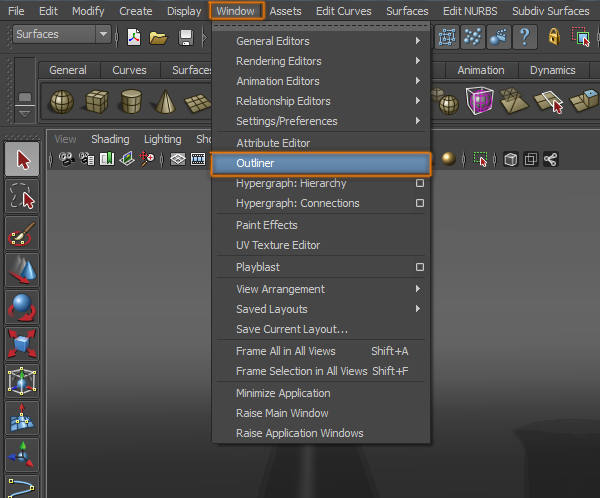
Task: Open the Shading panel menu
Action: [x=110, y=139]
